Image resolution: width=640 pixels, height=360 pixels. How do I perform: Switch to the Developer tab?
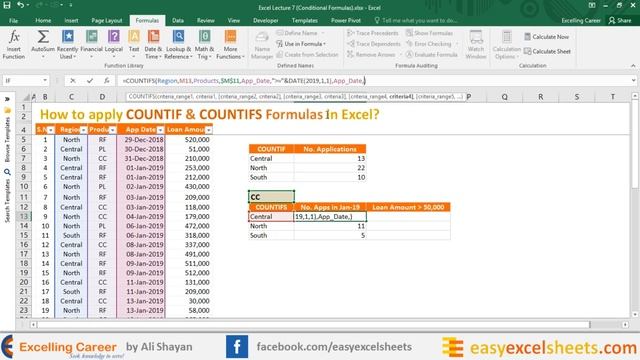click(265, 20)
